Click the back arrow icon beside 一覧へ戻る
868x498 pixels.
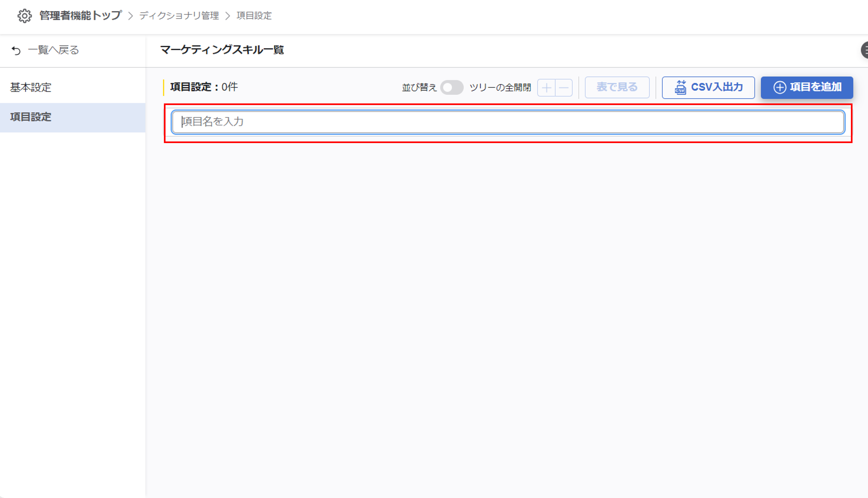(x=16, y=51)
